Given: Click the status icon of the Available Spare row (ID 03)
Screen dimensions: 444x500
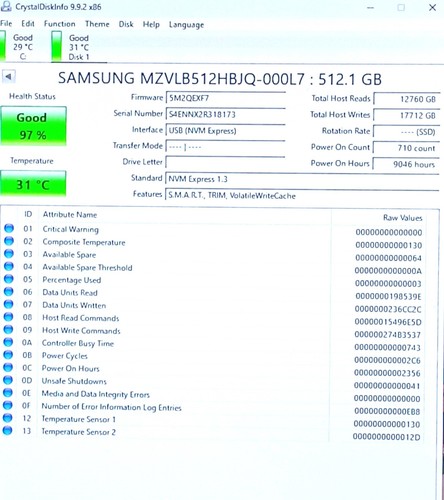Looking at the screenshot, I should coord(9,254).
